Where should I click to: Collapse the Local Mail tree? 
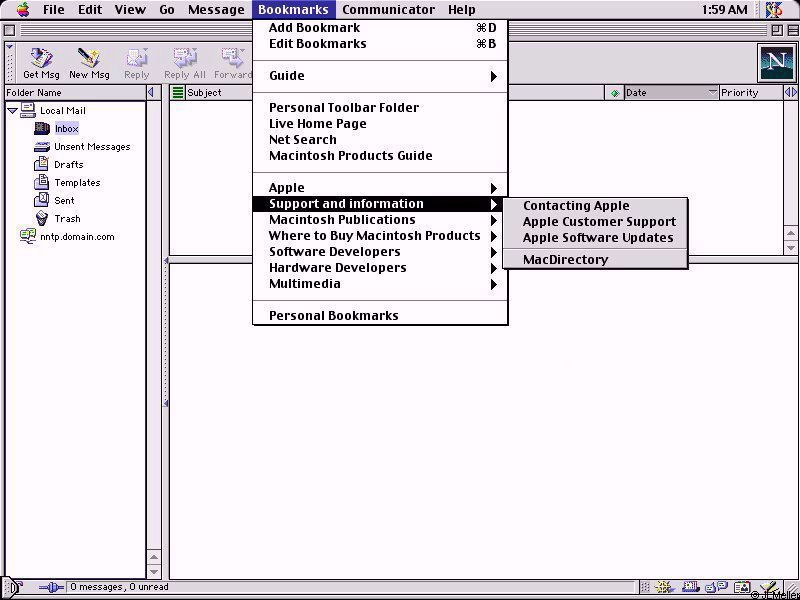pos(12,110)
